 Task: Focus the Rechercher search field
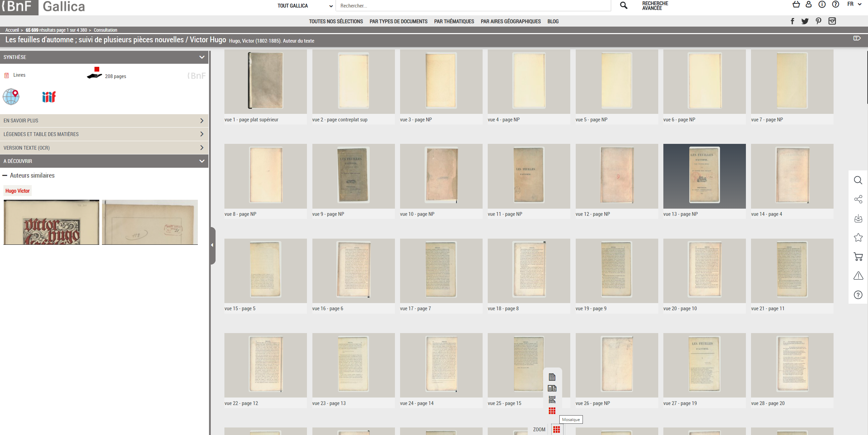point(473,6)
